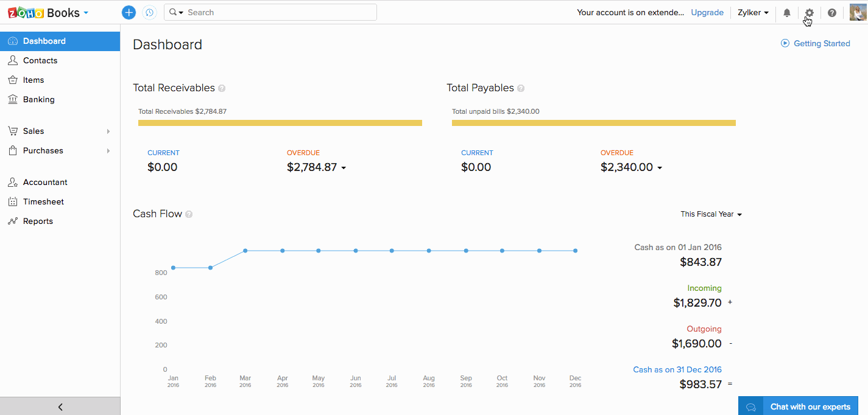
Task: Open the notifications bell icon
Action: [787, 13]
